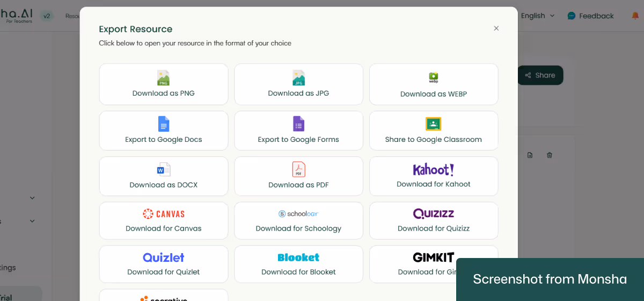Click the Google Docs icon
Screen dimensions: 644x301
pos(164,124)
